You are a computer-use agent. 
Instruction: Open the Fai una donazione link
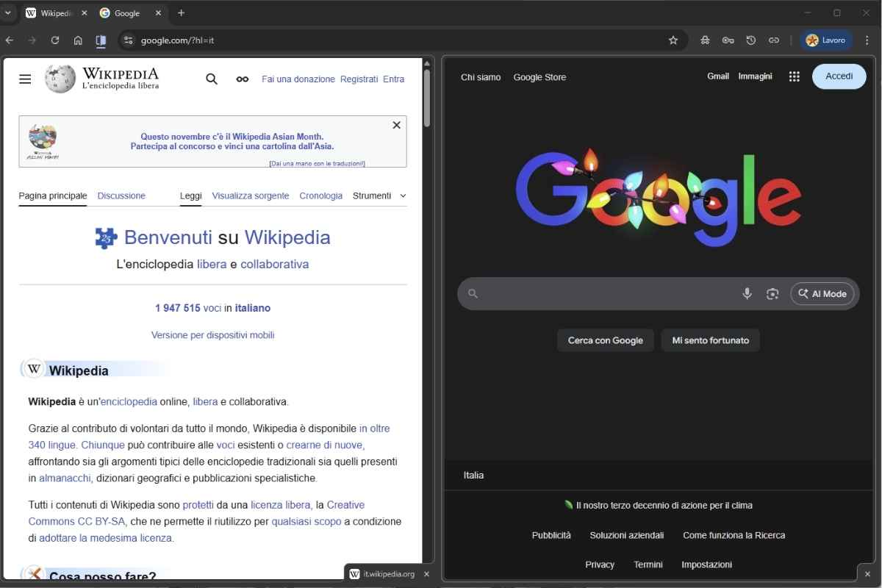click(298, 79)
